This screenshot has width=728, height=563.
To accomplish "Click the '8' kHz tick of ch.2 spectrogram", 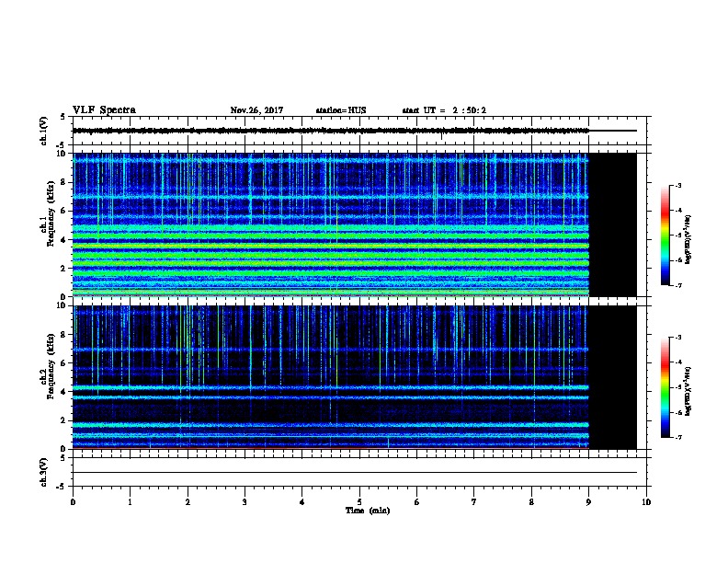I will (63, 335).
